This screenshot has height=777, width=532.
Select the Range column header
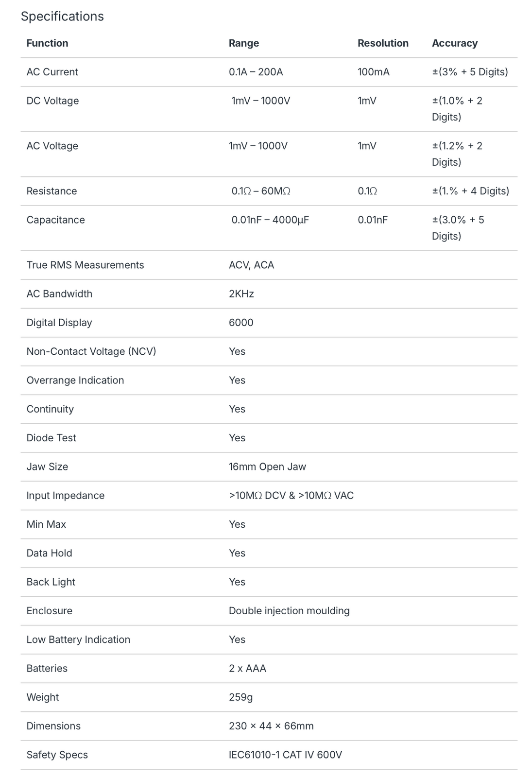tap(244, 43)
